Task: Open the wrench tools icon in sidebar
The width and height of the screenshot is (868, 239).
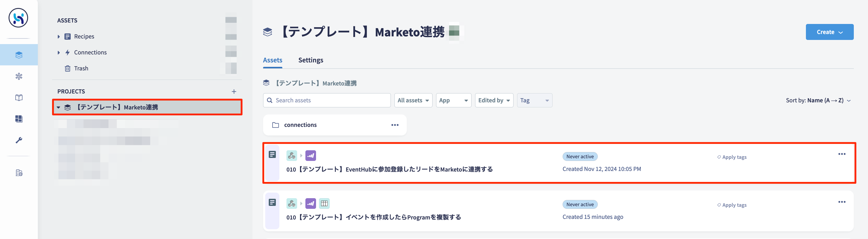Action: [19, 140]
